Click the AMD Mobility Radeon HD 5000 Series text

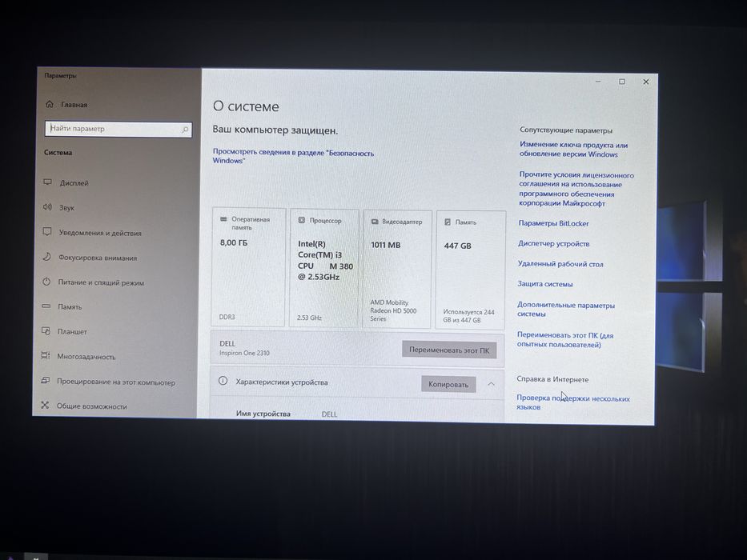coord(393,310)
